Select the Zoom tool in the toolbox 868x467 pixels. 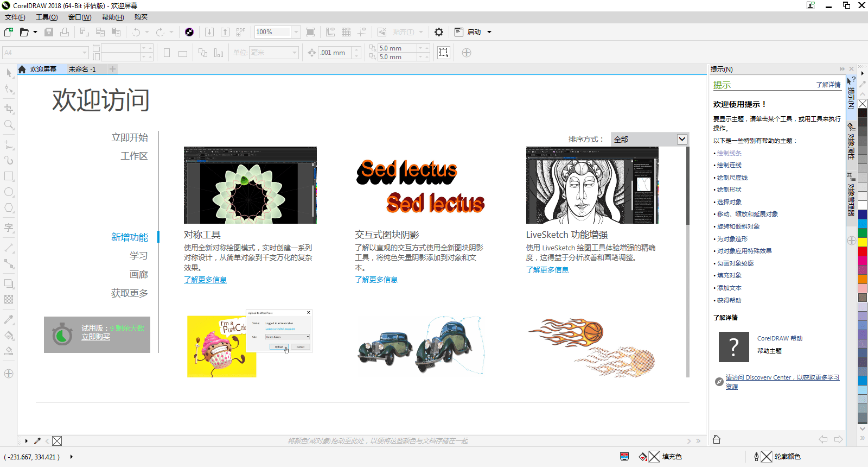[9, 125]
